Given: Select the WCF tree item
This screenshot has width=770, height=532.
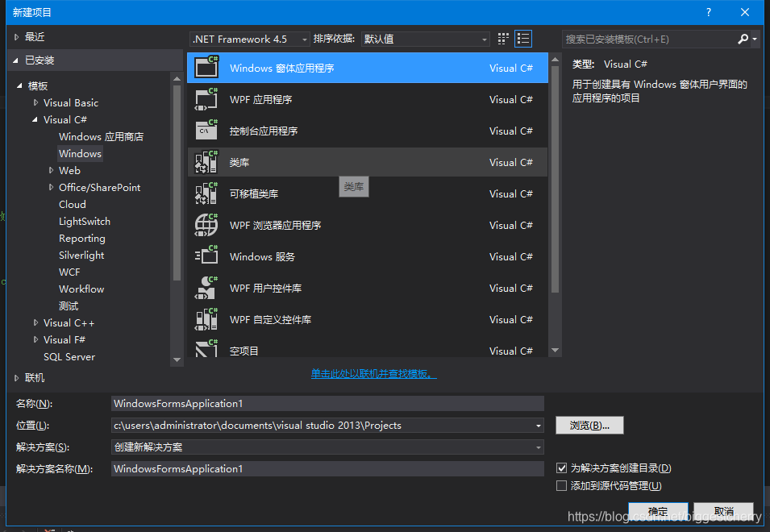Looking at the screenshot, I should tap(69, 272).
